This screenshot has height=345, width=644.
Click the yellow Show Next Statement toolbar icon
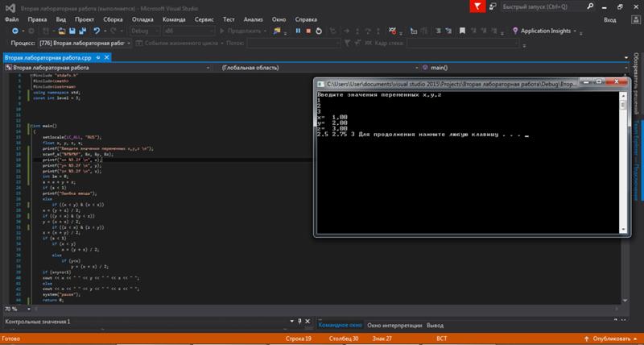[x=277, y=31]
